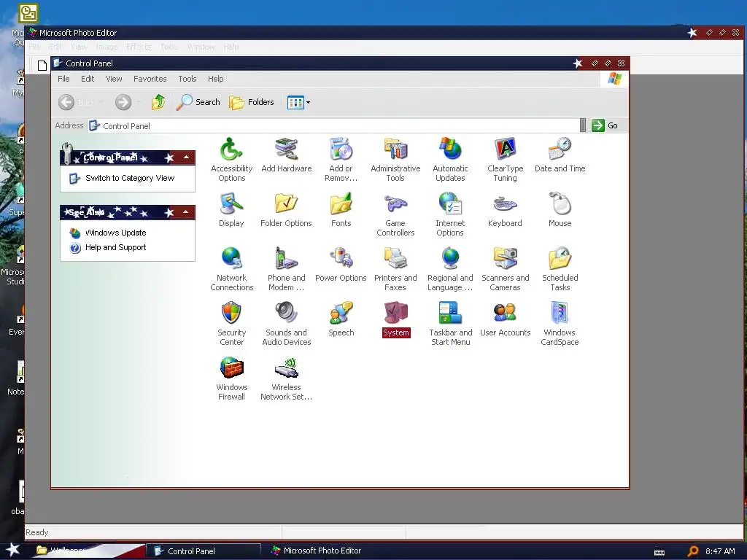
Task: Click the star Start button
Action: point(13,550)
